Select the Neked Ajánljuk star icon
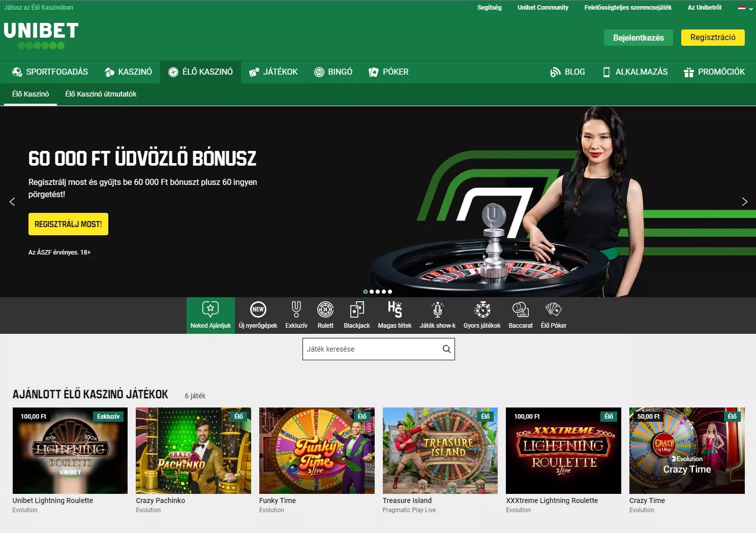Image resolution: width=756 pixels, height=533 pixels. (x=210, y=309)
